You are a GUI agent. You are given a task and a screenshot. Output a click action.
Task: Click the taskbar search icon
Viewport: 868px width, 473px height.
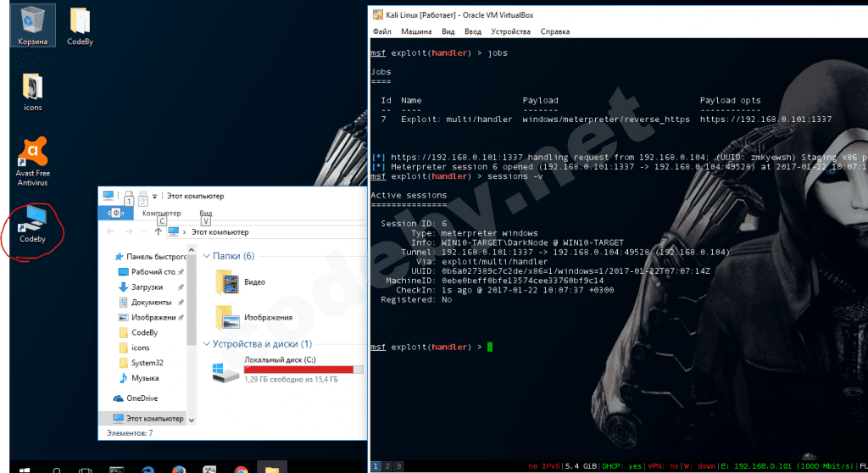point(57,470)
